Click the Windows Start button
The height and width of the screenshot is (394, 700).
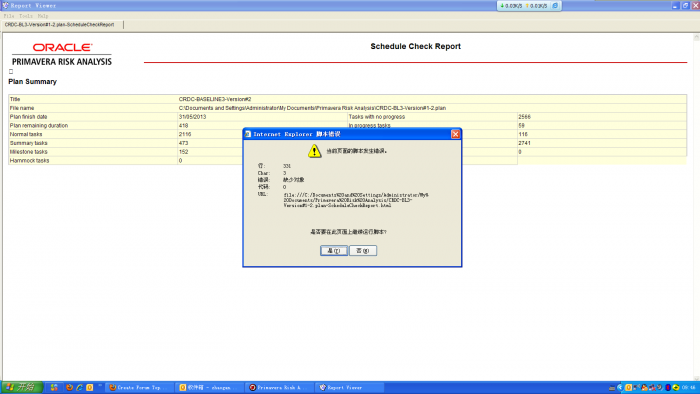tap(21, 387)
